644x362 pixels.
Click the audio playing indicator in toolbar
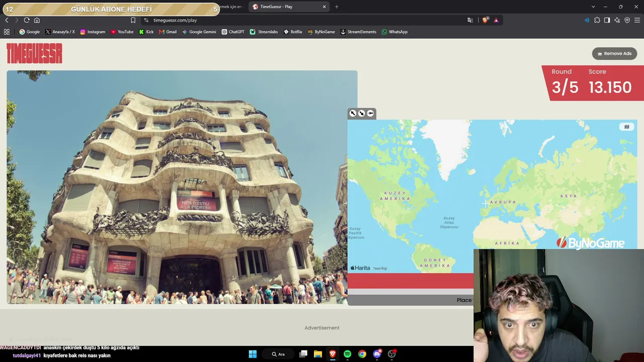587,20
